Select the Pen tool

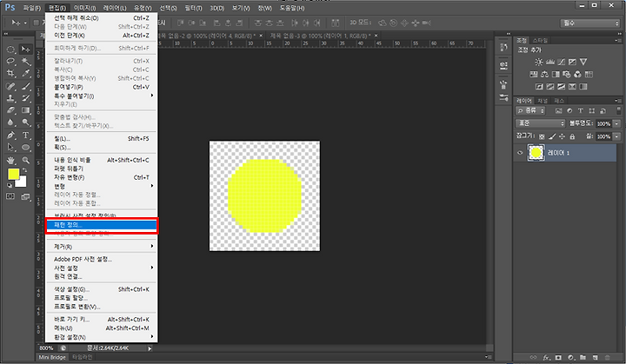tap(10, 136)
